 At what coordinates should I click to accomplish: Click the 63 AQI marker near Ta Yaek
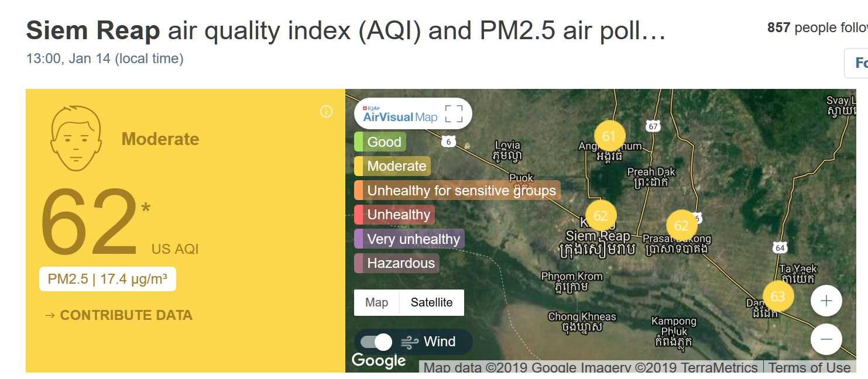pyautogui.click(x=778, y=297)
